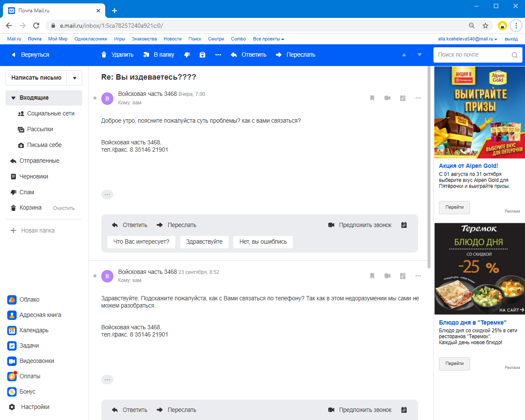Reload the page in browser
The height and width of the screenshot is (420, 525).
pyautogui.click(x=36, y=26)
